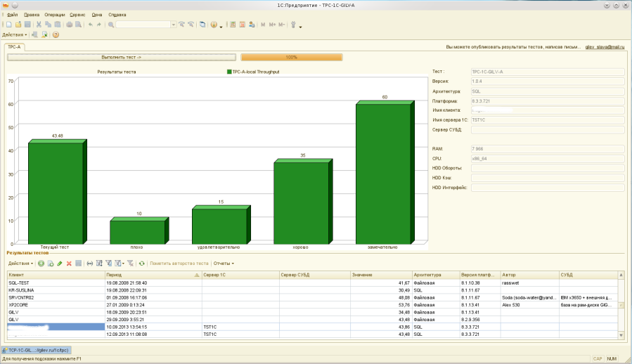Click the Add by copying icon
Screen dimensions: 632x364
[51, 264]
